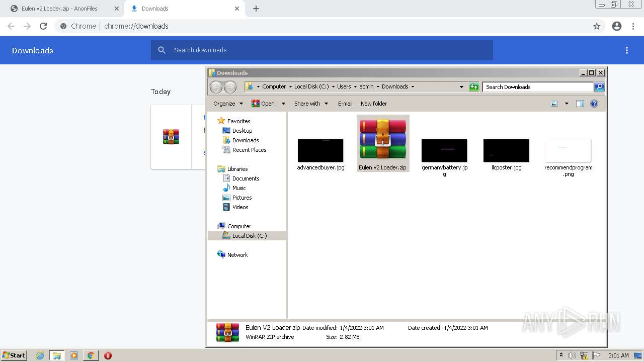Image resolution: width=644 pixels, height=362 pixels.
Task: Expand the admin breadcrumb arrow
Action: coord(378,87)
